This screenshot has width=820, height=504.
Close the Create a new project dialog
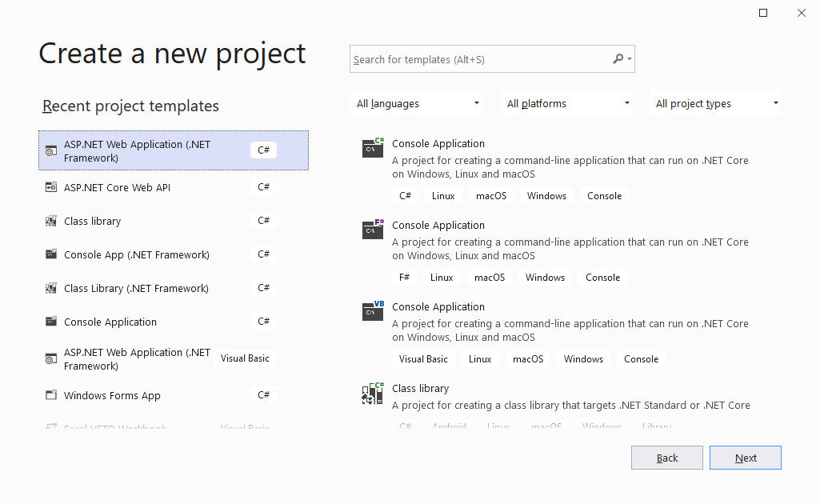(x=801, y=13)
